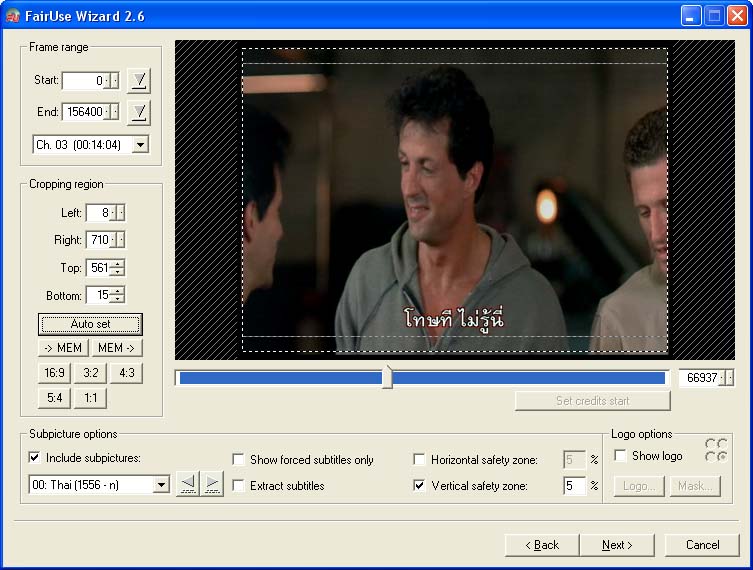Click Start frame spinner arrows
Screen dimensions: 753x570
tap(113, 80)
